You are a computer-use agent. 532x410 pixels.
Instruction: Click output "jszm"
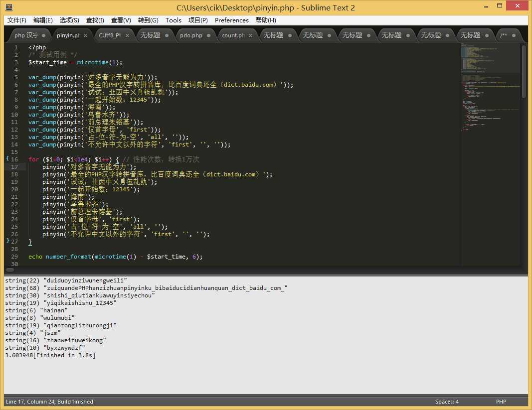coord(50,333)
